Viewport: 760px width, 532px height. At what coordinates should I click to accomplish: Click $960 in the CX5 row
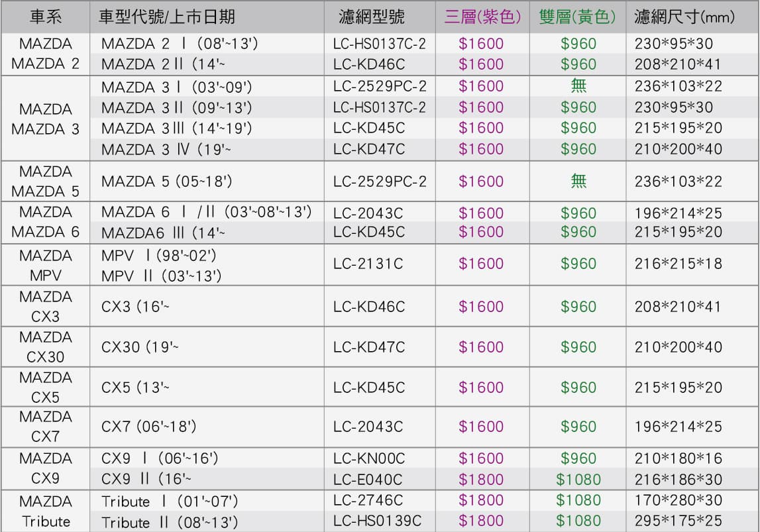[x=578, y=388]
